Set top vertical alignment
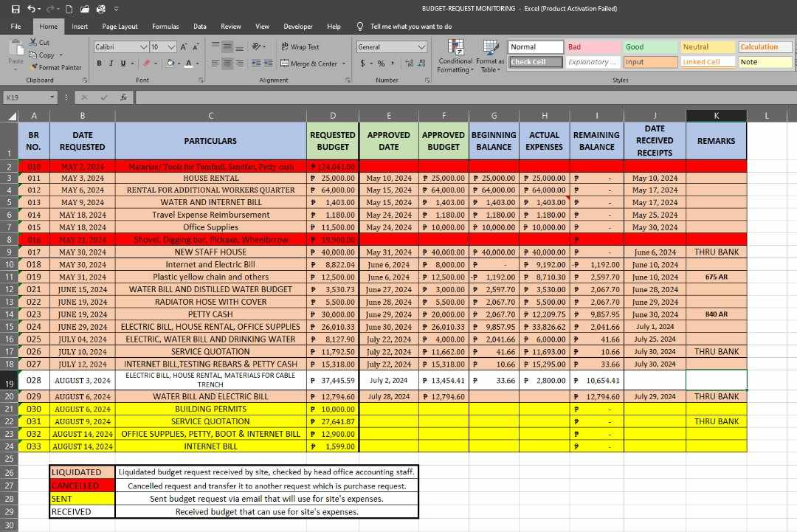 coord(215,46)
